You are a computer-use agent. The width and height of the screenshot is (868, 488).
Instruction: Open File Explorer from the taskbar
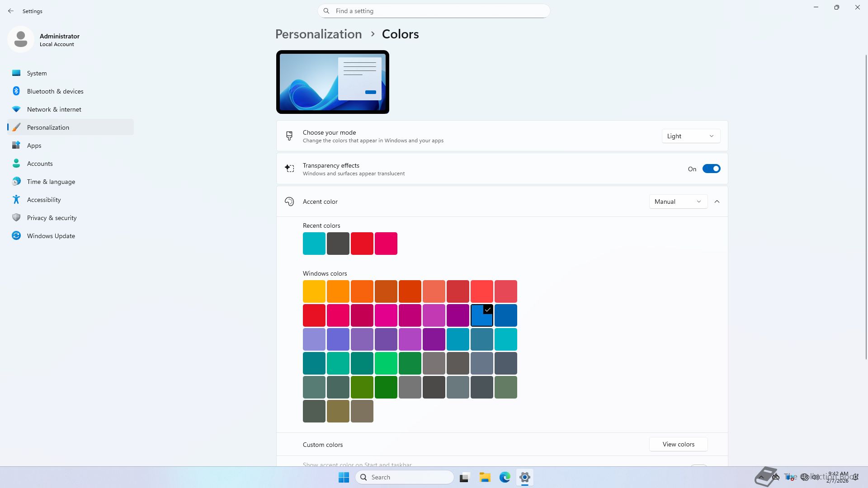(x=485, y=477)
